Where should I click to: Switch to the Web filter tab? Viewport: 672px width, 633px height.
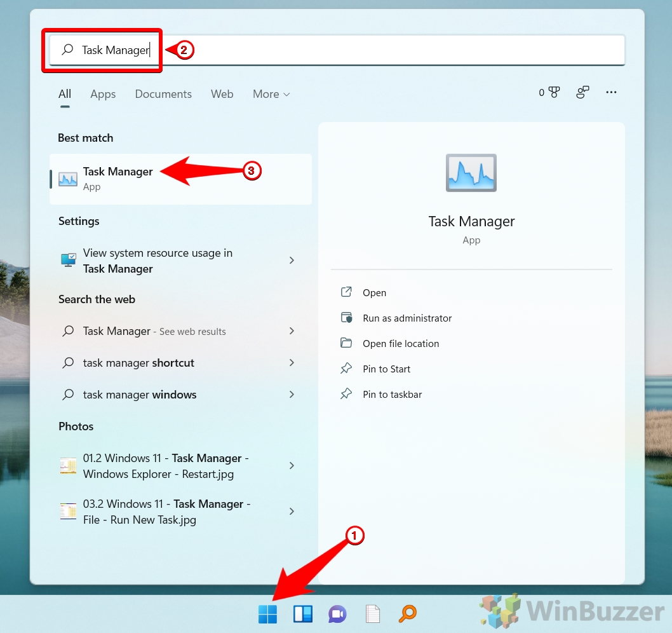[x=222, y=94]
